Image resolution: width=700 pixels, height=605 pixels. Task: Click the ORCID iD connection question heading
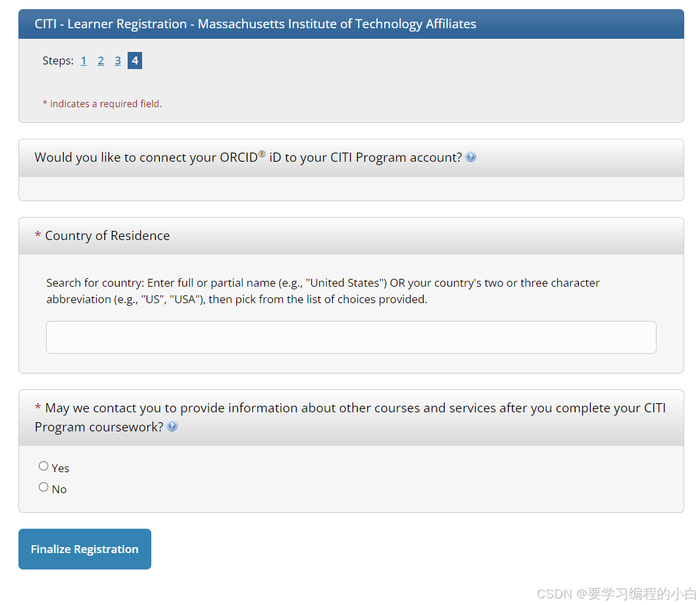coord(248,157)
